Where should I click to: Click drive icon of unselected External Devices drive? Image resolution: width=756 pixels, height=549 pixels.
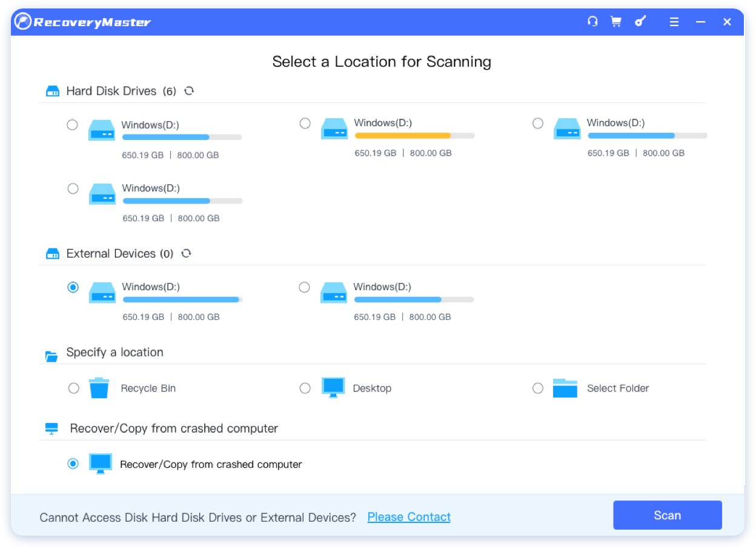click(x=334, y=293)
